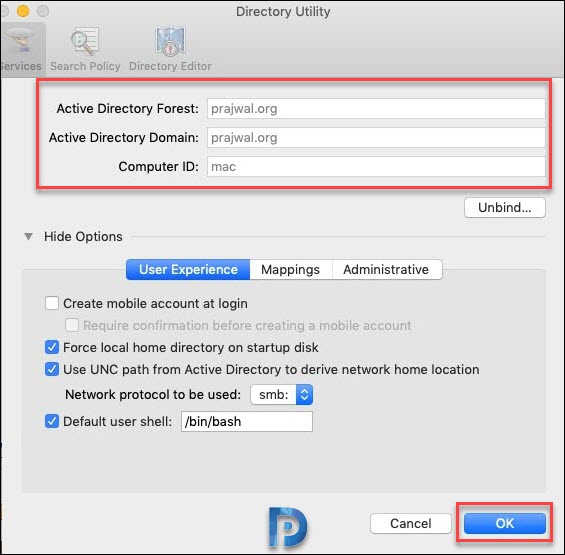
Task: Click the /bin/bash shell text field
Action: tap(247, 421)
